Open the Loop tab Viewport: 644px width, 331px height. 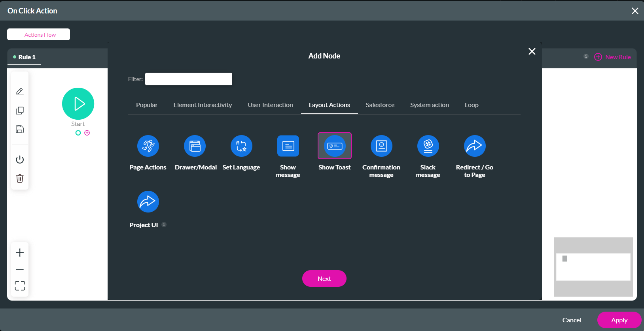tap(472, 105)
